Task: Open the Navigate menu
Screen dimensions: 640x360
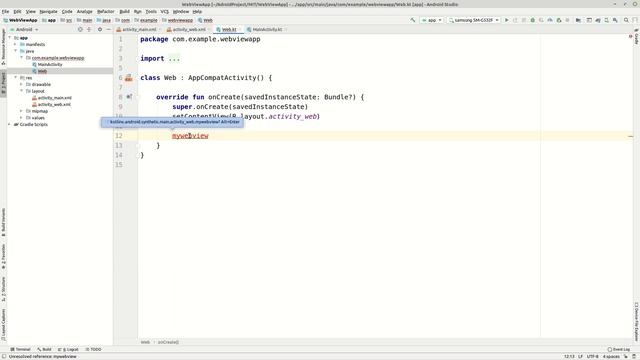Action: [48, 11]
